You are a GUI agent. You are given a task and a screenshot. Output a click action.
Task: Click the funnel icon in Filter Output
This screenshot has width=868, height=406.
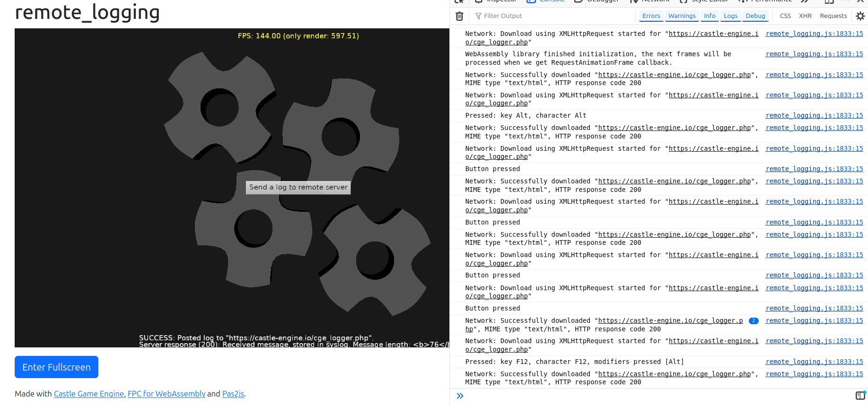click(x=478, y=16)
